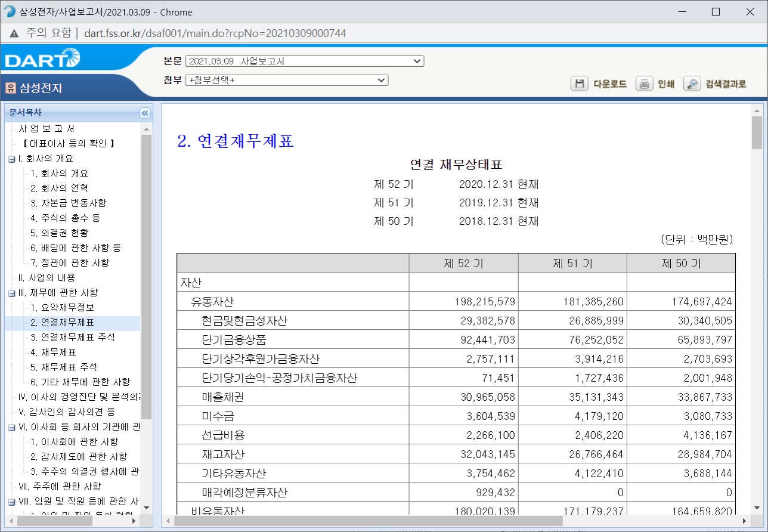Open 7. 정관에 관한 사항 tree item
Image resolution: width=768 pixels, height=532 pixels.
(70, 263)
